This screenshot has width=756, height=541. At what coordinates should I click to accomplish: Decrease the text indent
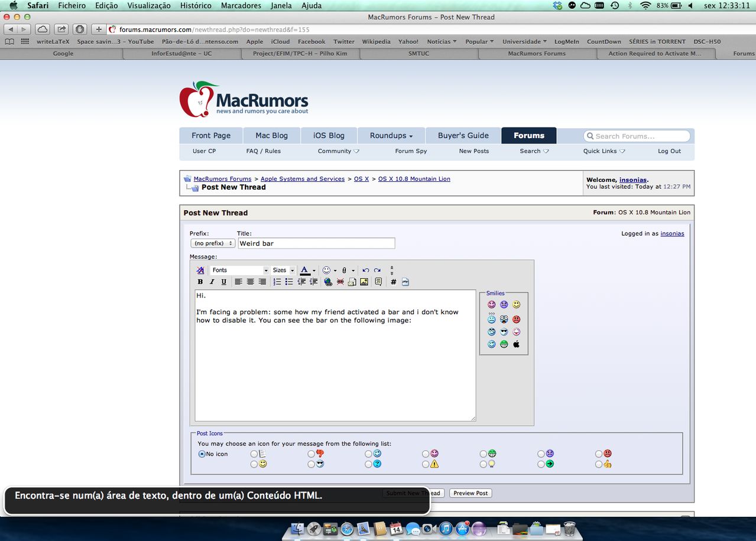pyautogui.click(x=301, y=282)
